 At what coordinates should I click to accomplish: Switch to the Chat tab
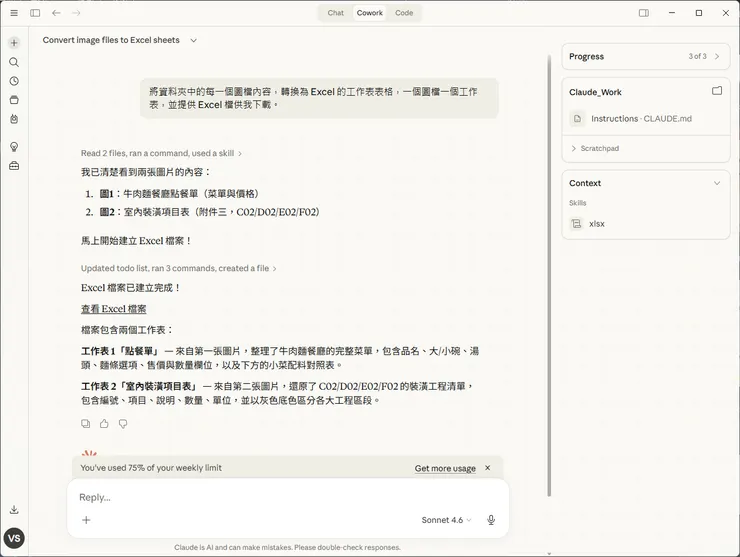click(x=336, y=13)
